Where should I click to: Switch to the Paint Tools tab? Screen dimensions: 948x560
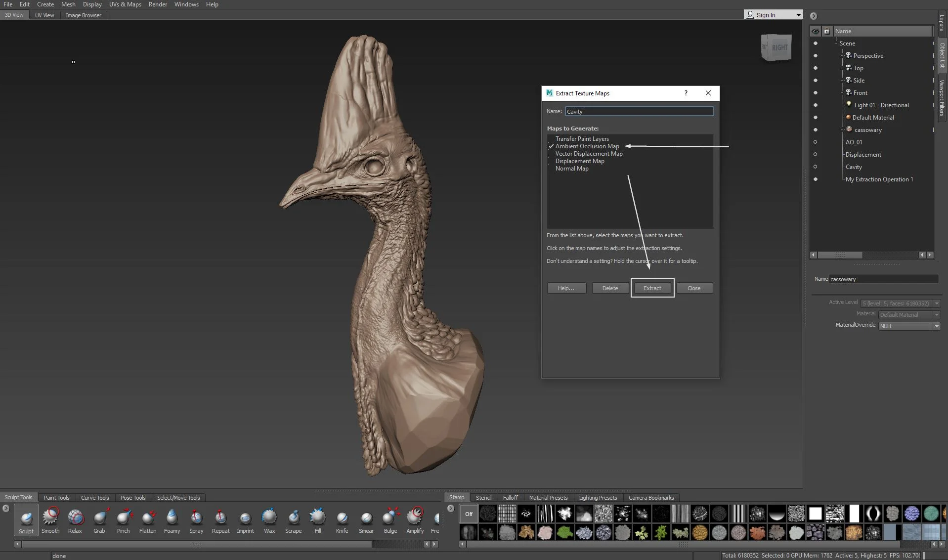tap(56, 498)
